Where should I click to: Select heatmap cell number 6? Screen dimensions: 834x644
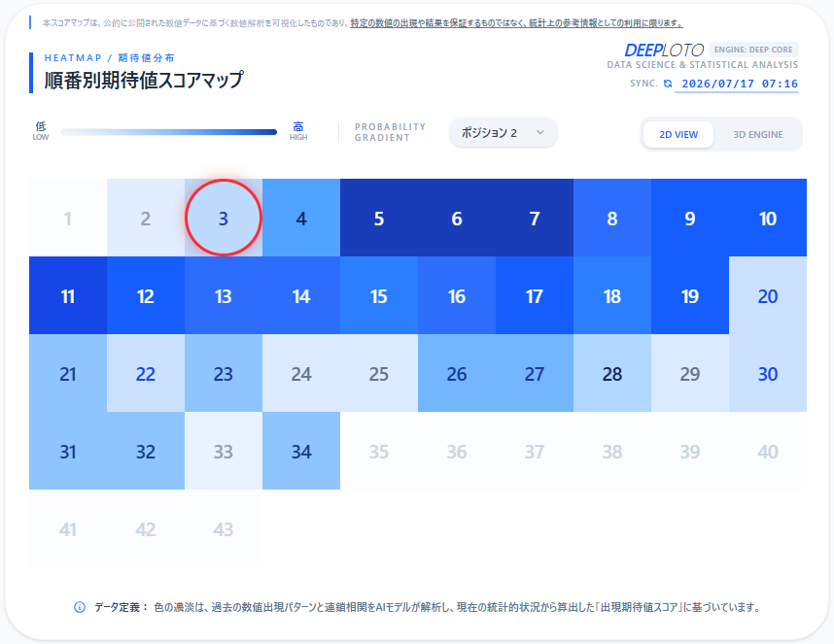coord(457,218)
